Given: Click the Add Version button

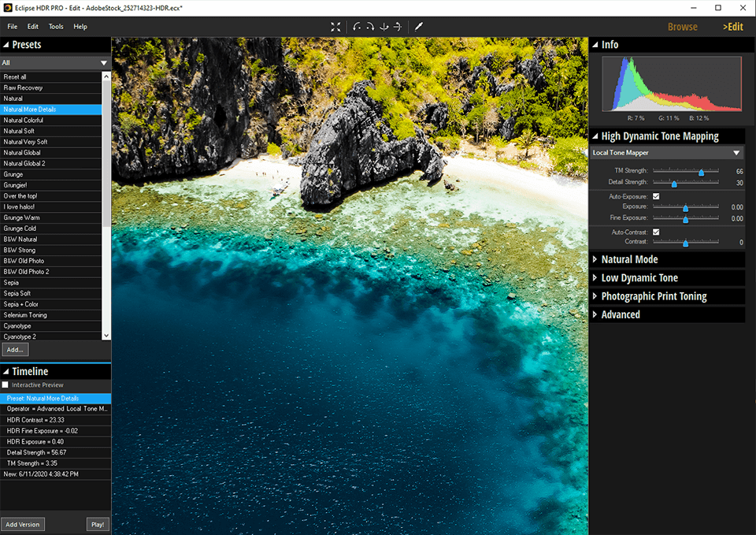Looking at the screenshot, I should point(23,524).
